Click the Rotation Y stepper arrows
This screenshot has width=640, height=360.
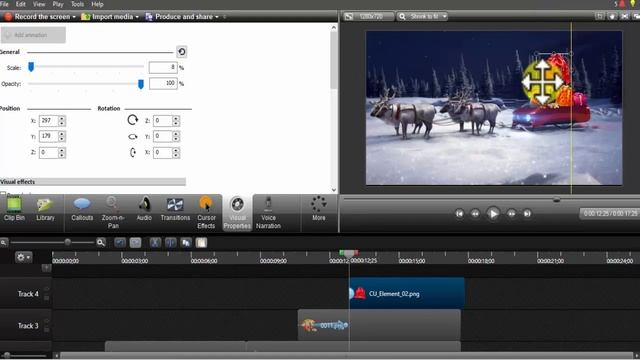176,136
